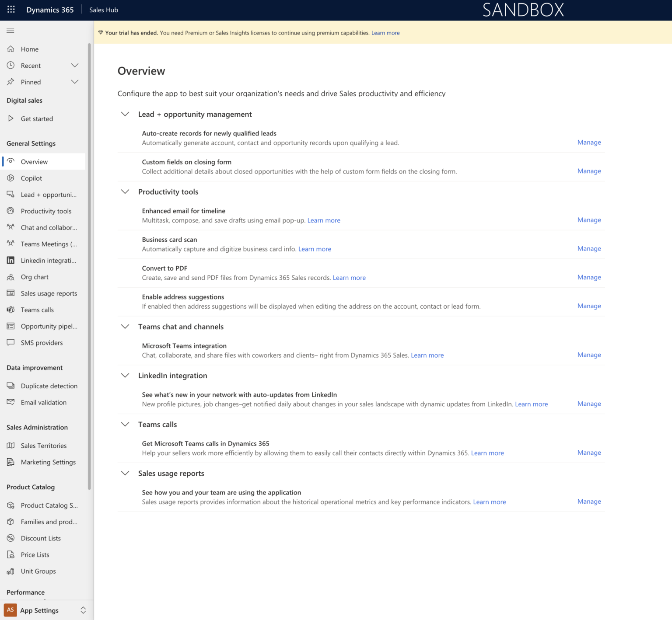
Task: Click the Discount Lists percent icon
Action: (10, 538)
